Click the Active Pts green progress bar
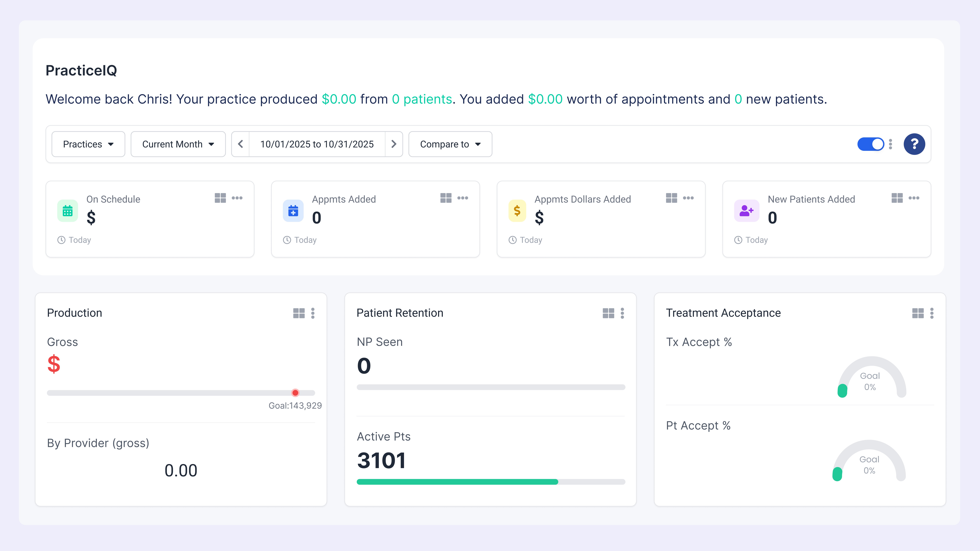The image size is (980, 551). click(x=457, y=482)
